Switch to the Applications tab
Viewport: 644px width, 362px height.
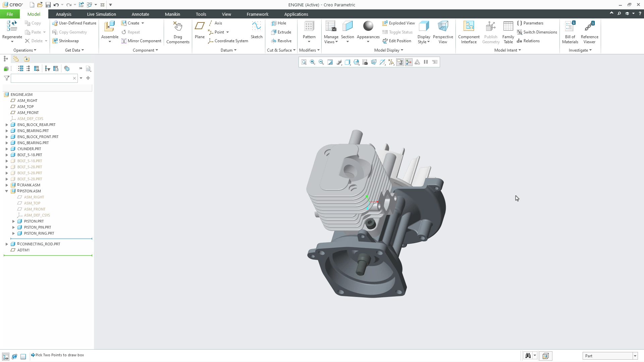pyautogui.click(x=296, y=14)
